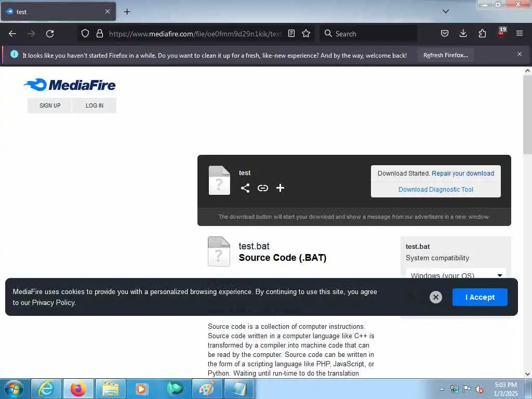The image size is (532, 399).
Task: Open the 'Download Diagnostic Tool' link
Action: 436,190
